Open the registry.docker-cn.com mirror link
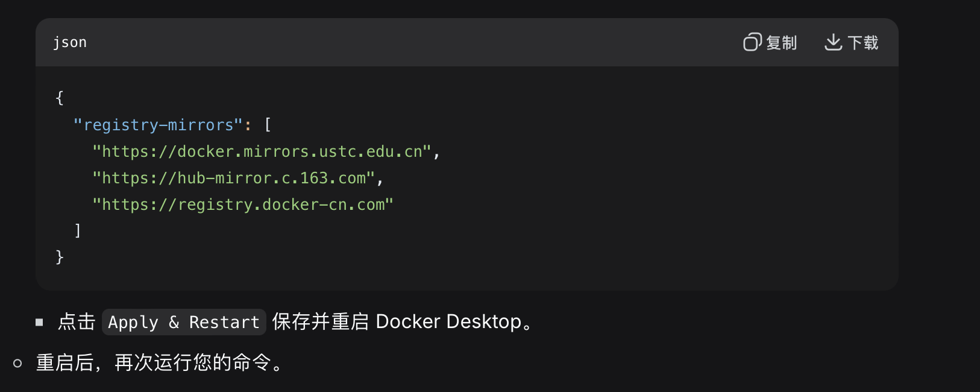This screenshot has width=980, height=392. [x=242, y=204]
